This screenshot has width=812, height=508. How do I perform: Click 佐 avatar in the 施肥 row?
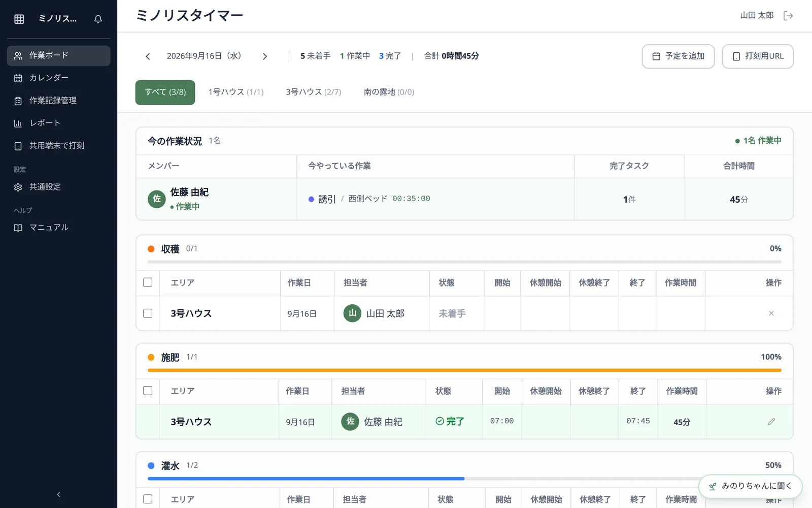click(350, 422)
